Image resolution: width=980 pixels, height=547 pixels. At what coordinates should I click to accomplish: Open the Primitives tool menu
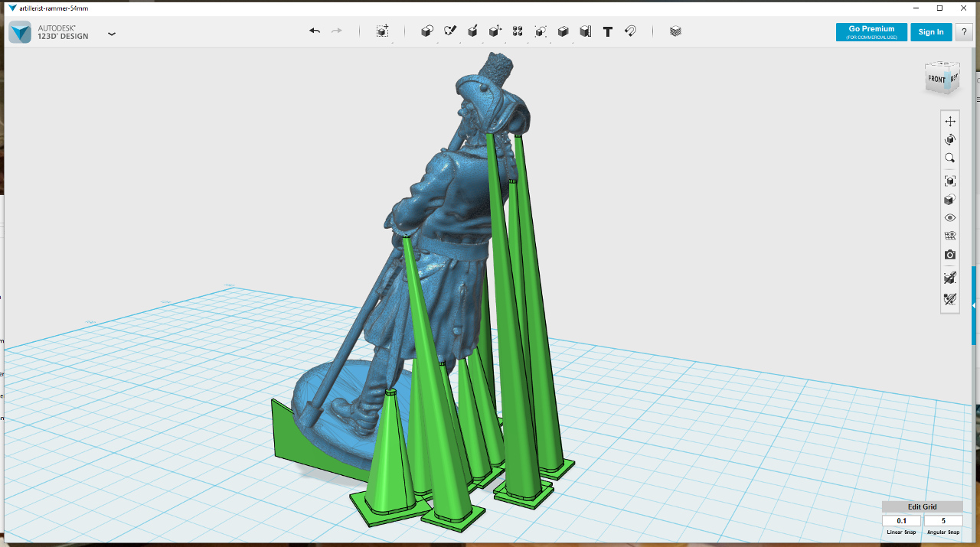click(427, 31)
